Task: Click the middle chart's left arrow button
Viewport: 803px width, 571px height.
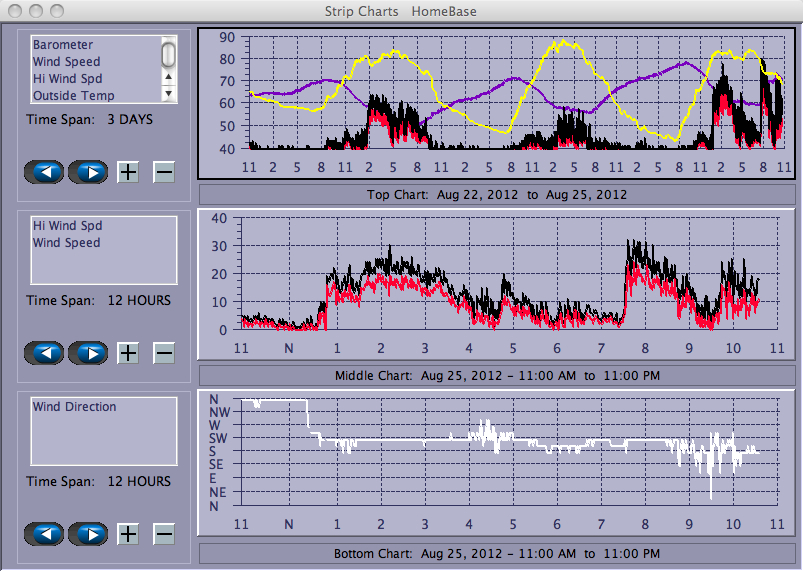Action: [x=44, y=353]
